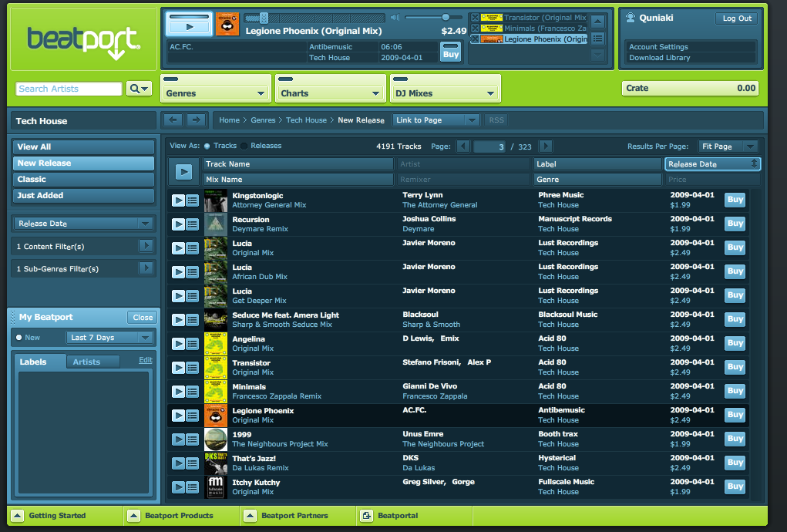Click the Tech House breadcrumb link
The image size is (787, 532).
[x=306, y=120]
